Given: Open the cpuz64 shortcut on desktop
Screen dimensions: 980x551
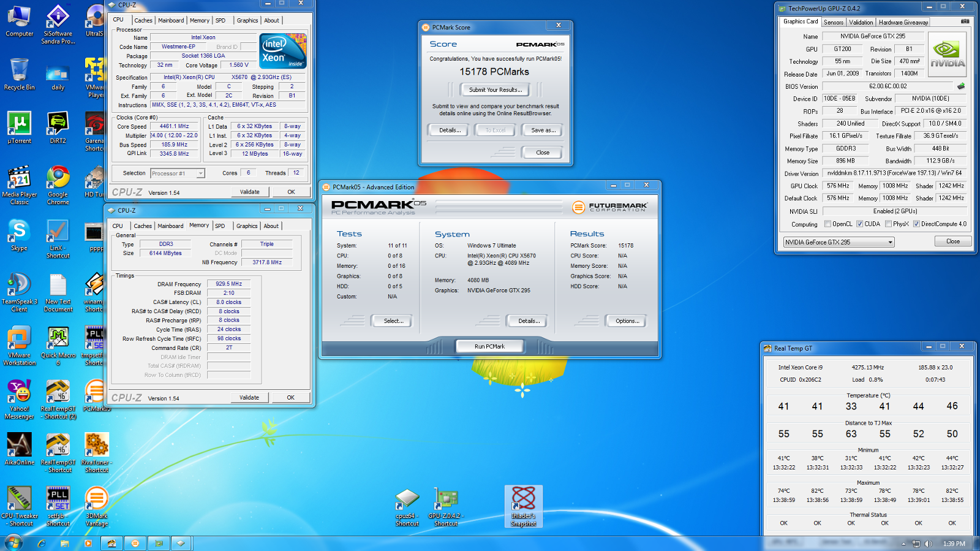Looking at the screenshot, I should click(407, 507).
